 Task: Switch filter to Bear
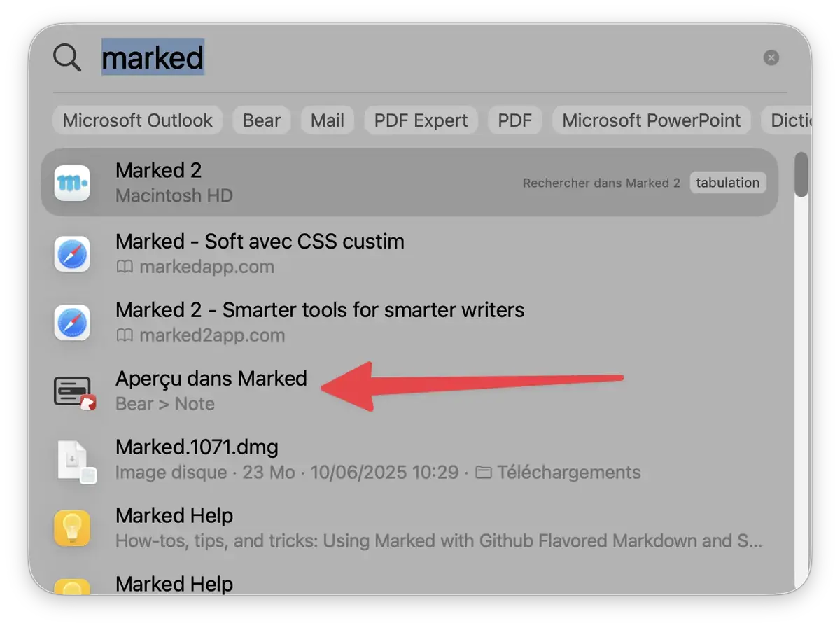pyautogui.click(x=261, y=120)
